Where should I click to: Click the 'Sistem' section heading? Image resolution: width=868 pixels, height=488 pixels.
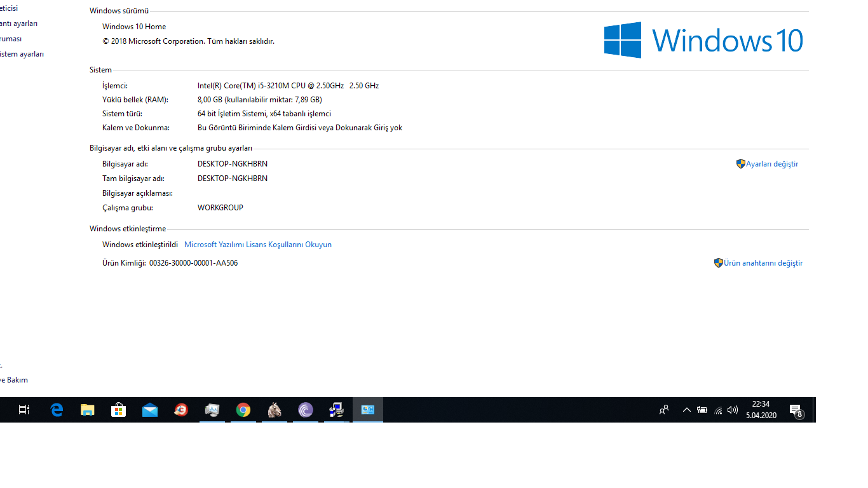coord(100,70)
